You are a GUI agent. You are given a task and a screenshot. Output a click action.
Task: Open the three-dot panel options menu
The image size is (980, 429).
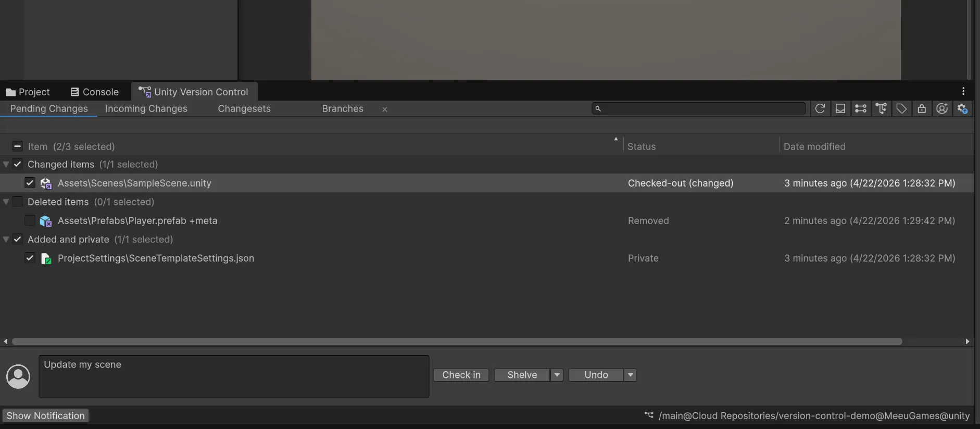(x=963, y=91)
